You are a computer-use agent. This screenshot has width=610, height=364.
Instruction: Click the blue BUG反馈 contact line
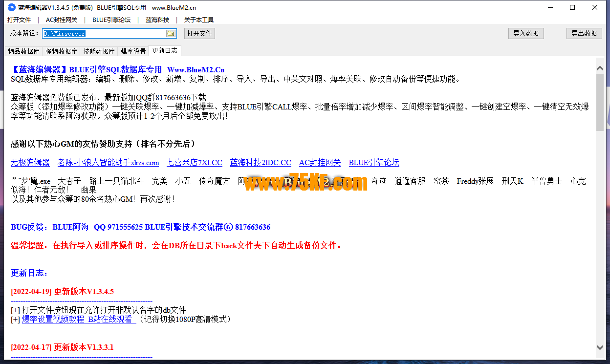(x=141, y=227)
